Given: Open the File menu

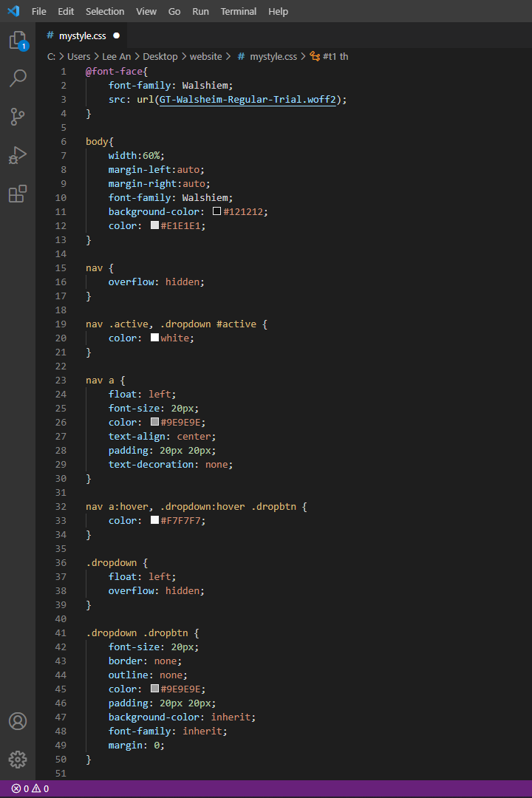Looking at the screenshot, I should point(39,12).
